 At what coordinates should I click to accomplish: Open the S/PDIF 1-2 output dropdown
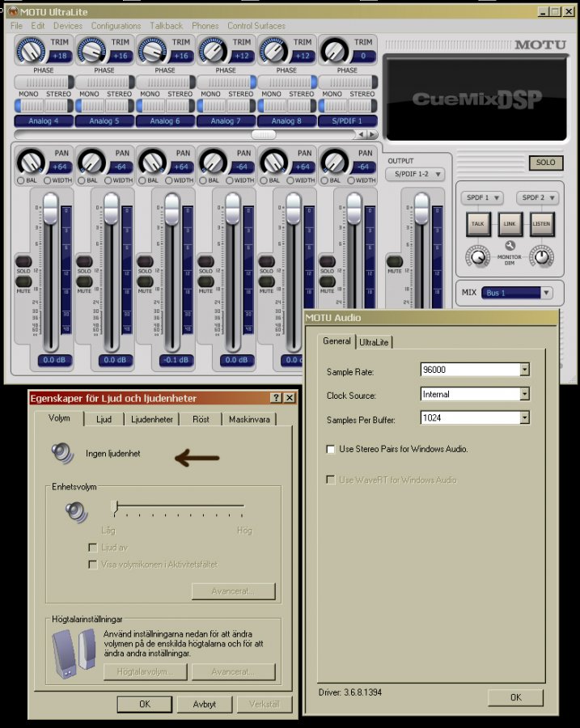tap(415, 174)
